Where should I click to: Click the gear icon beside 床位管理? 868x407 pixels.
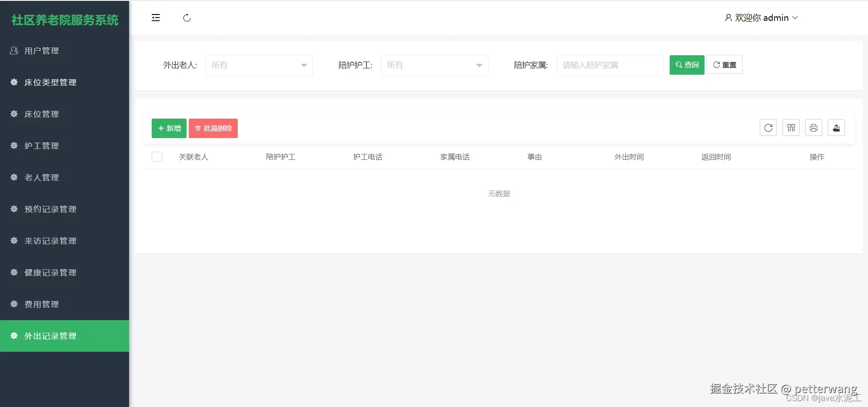coord(14,114)
